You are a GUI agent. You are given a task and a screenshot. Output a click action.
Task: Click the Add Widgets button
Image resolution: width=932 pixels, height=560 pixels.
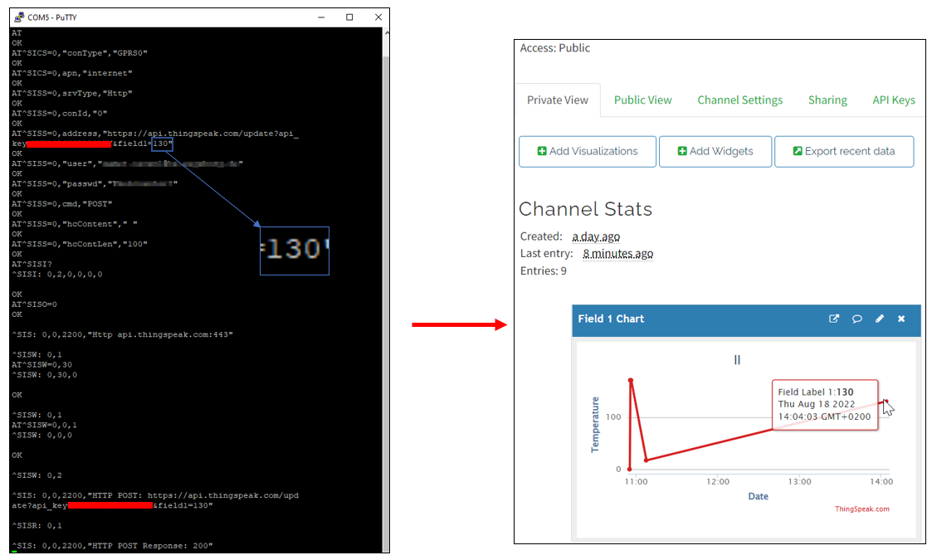[x=715, y=152]
